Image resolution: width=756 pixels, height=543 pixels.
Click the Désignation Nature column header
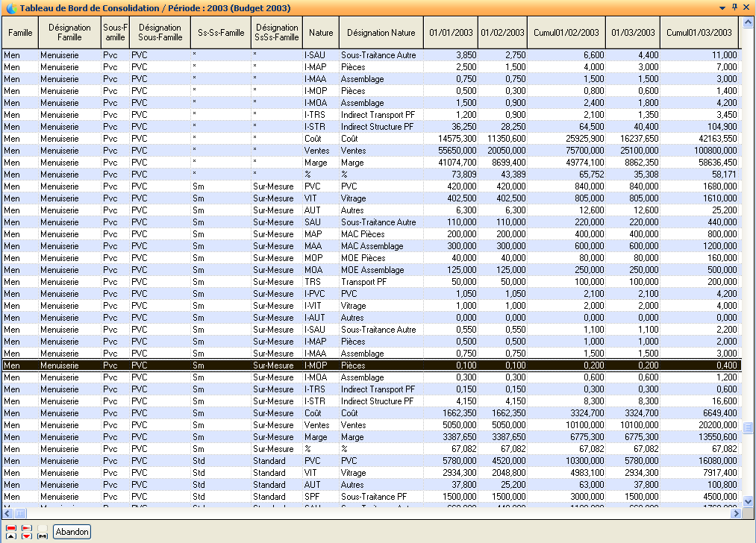pyautogui.click(x=381, y=33)
